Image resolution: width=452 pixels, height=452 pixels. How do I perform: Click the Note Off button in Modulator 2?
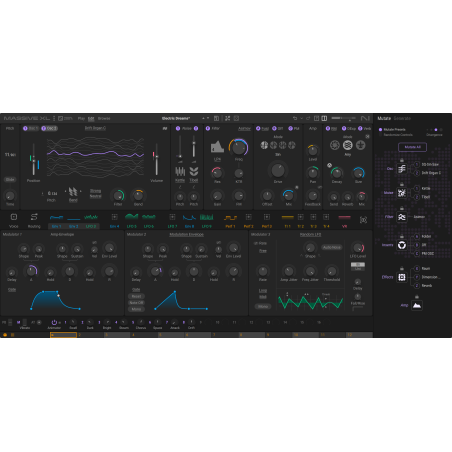pyautogui.click(x=136, y=303)
